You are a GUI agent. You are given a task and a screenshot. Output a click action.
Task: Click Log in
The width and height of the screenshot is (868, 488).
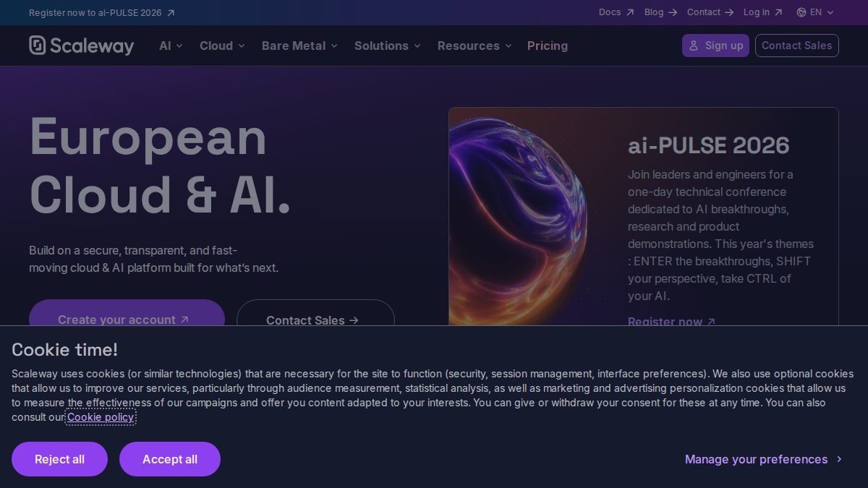pyautogui.click(x=762, y=12)
